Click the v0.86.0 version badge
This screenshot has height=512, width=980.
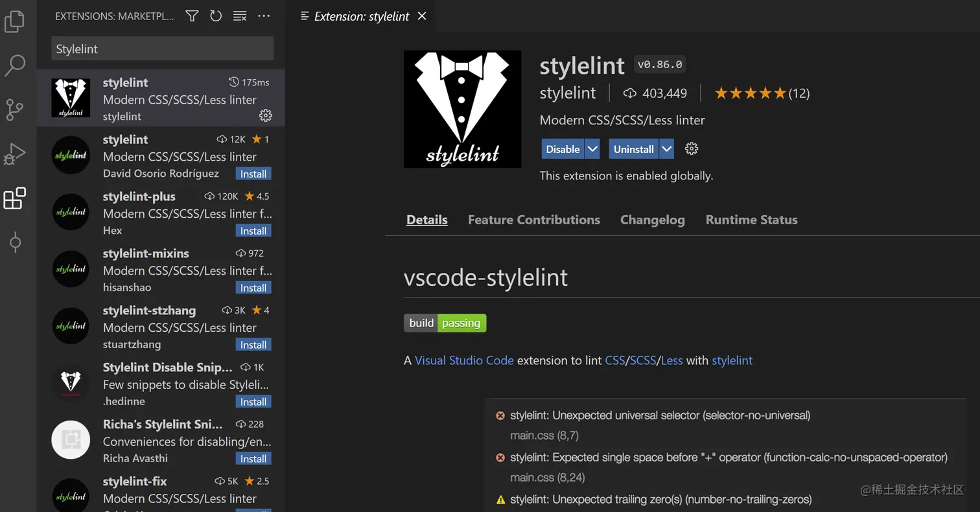point(660,64)
